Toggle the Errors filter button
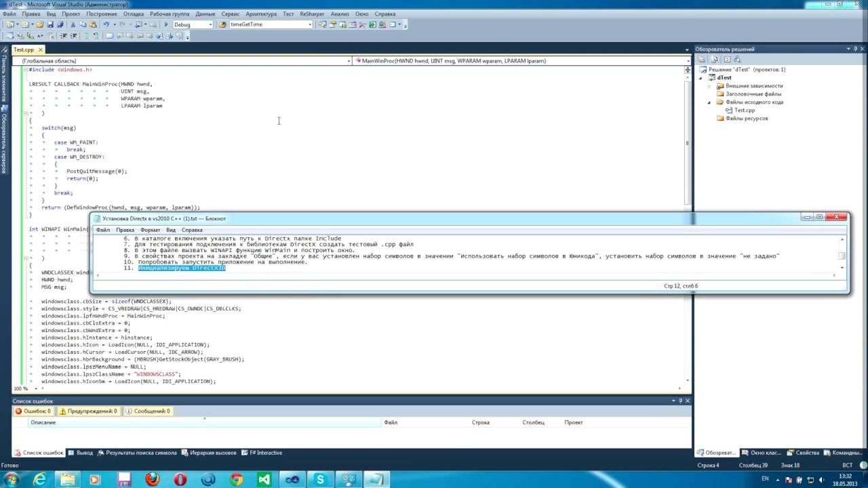The image size is (868, 488). pyautogui.click(x=33, y=411)
